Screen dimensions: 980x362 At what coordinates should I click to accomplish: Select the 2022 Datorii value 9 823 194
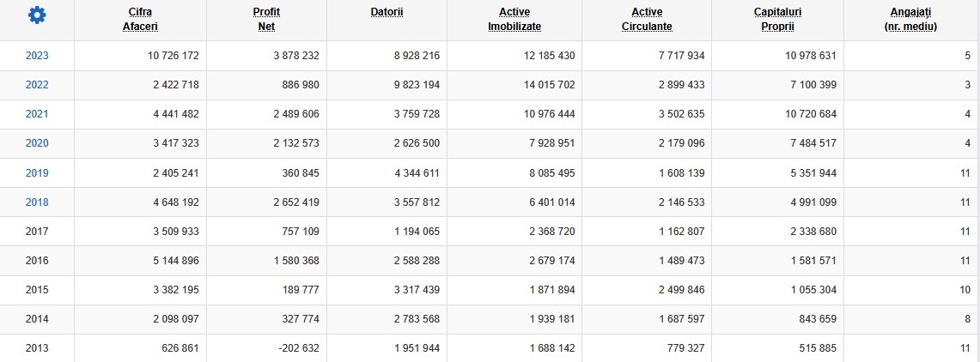[x=417, y=85]
